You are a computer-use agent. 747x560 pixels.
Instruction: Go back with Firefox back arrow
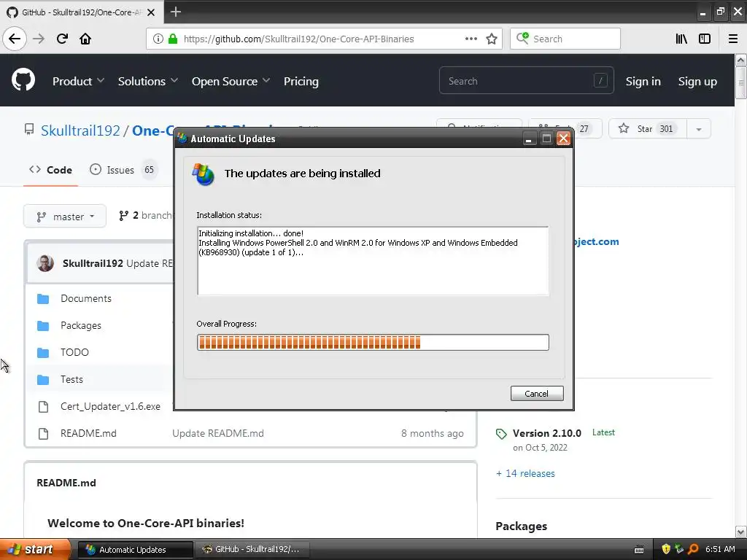pos(15,39)
